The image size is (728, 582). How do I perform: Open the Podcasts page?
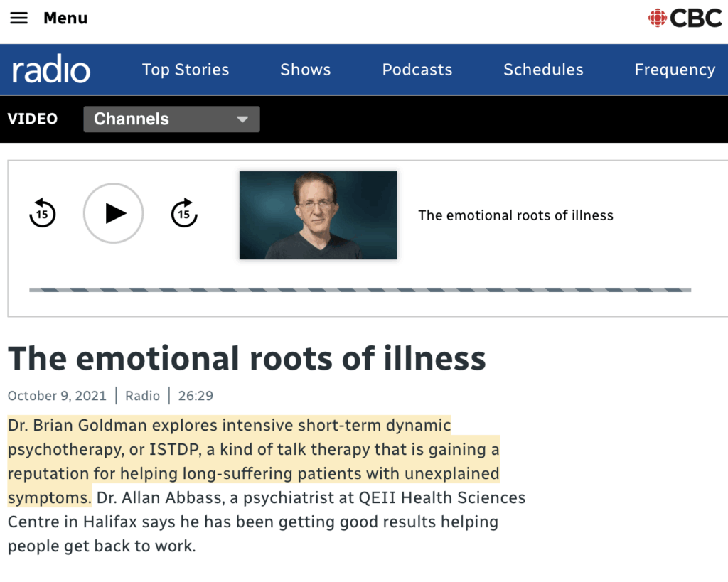[417, 70]
